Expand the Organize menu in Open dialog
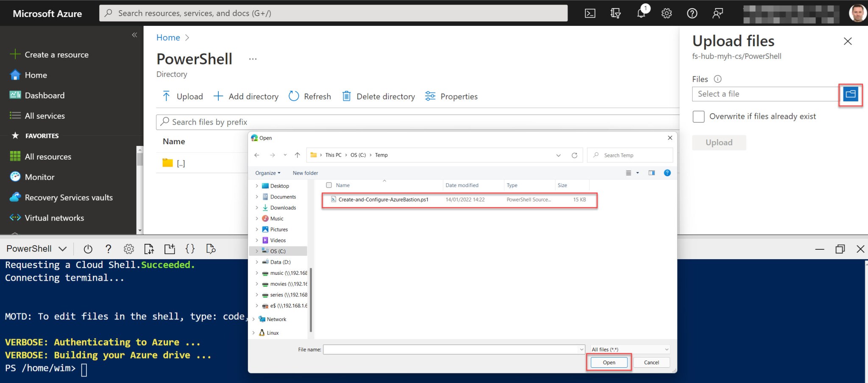 268,173
